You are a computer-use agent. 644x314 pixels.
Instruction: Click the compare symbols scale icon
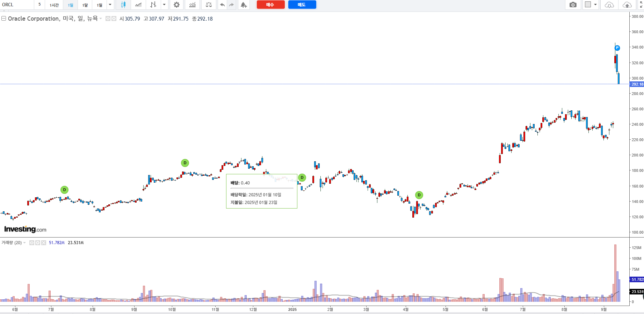[x=209, y=5]
